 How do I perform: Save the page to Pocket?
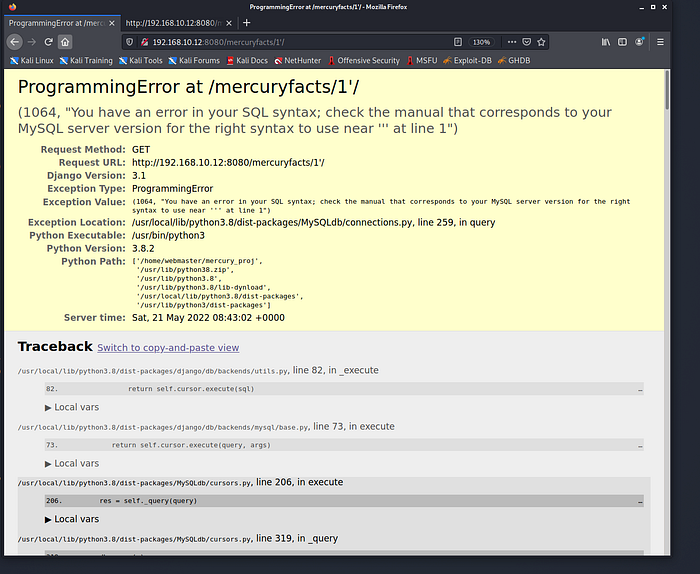click(527, 42)
